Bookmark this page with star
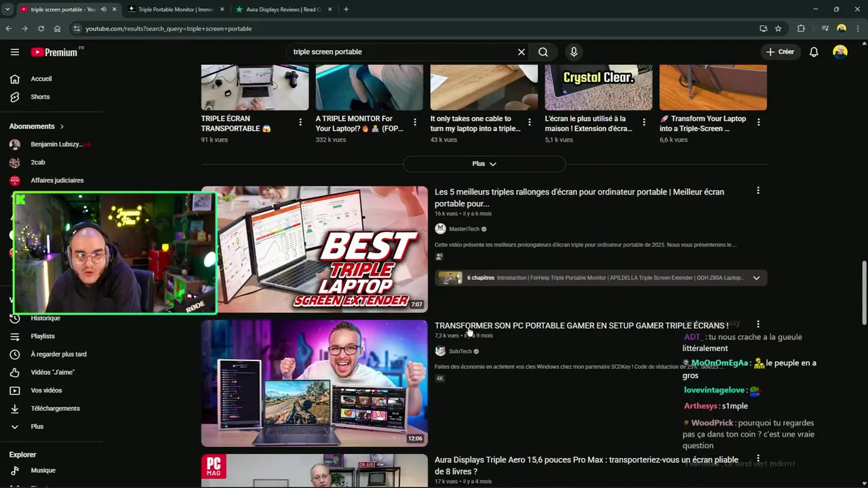 coord(778,28)
